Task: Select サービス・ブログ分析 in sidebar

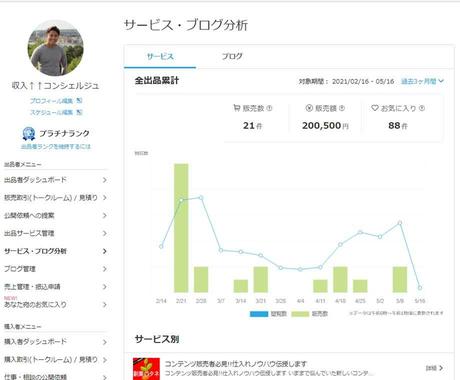Action: click(35, 251)
